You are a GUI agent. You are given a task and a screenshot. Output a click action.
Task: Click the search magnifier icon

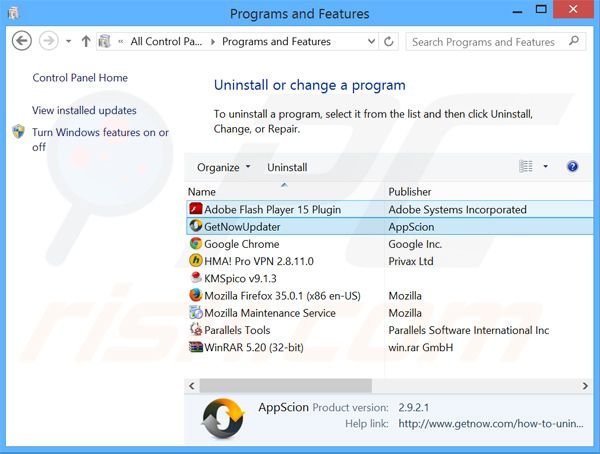tap(574, 41)
